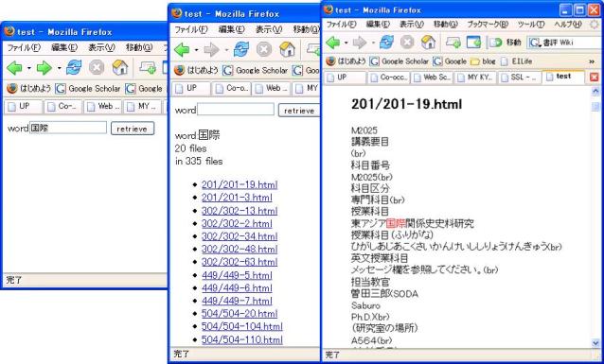Close the current tab with the red X
This screenshot has height=364, width=604.
pyautogui.click(x=594, y=78)
